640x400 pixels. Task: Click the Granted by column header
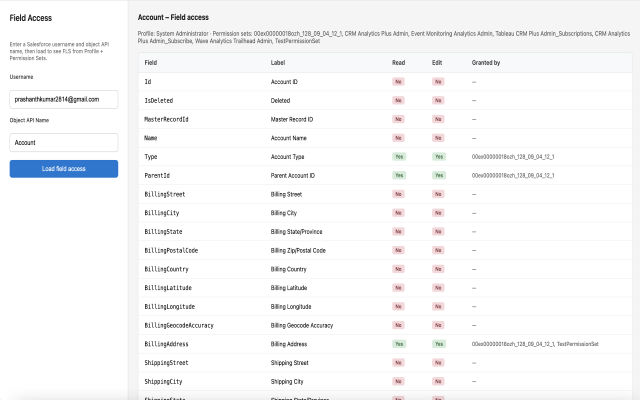(486, 62)
